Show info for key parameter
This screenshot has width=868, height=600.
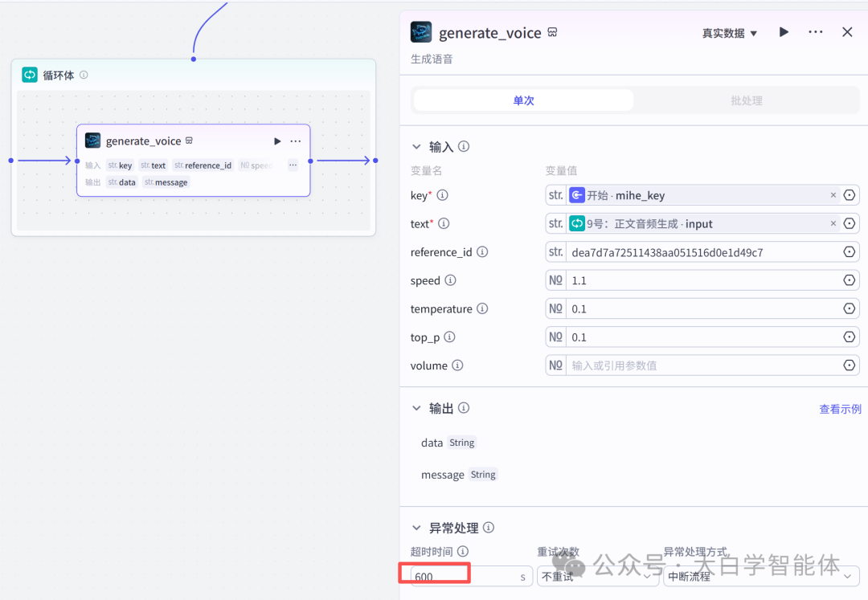[x=442, y=194]
